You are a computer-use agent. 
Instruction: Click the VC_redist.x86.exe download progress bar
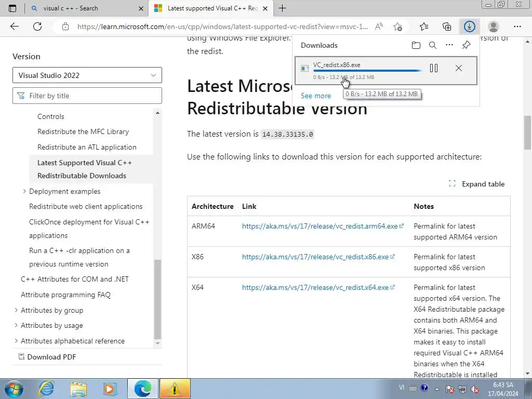(x=367, y=71)
